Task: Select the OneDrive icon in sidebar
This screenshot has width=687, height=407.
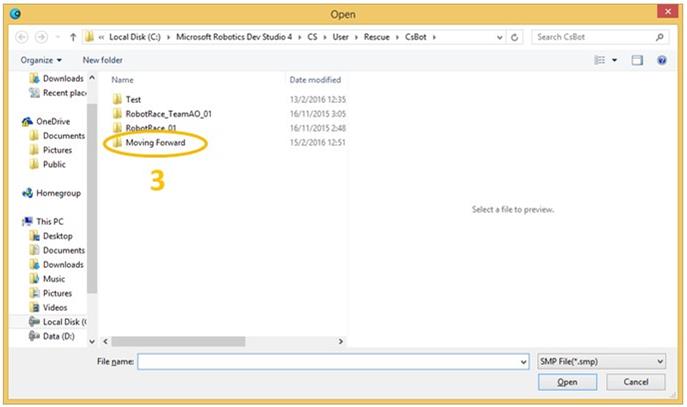Action: [27, 121]
